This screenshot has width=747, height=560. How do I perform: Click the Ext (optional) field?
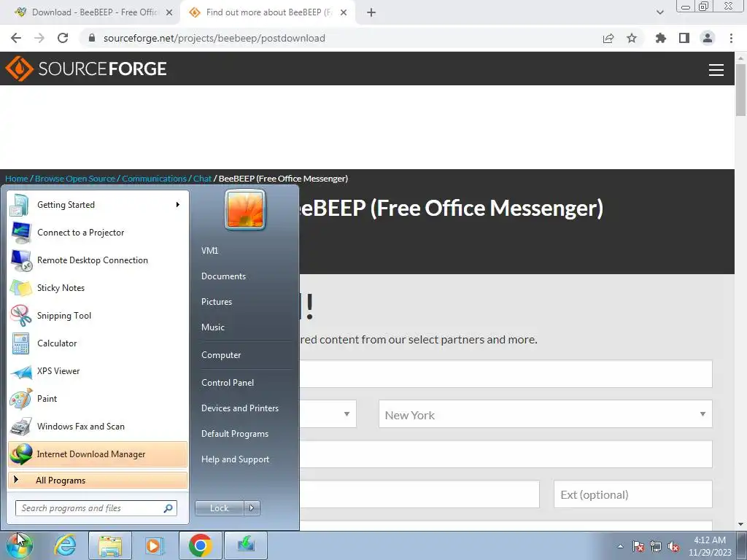click(x=633, y=494)
